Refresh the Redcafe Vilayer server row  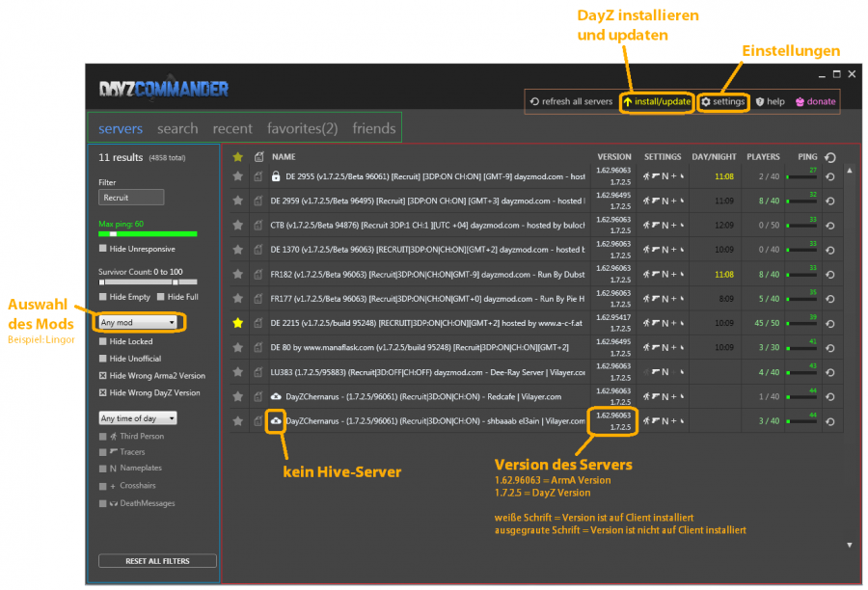click(x=830, y=397)
